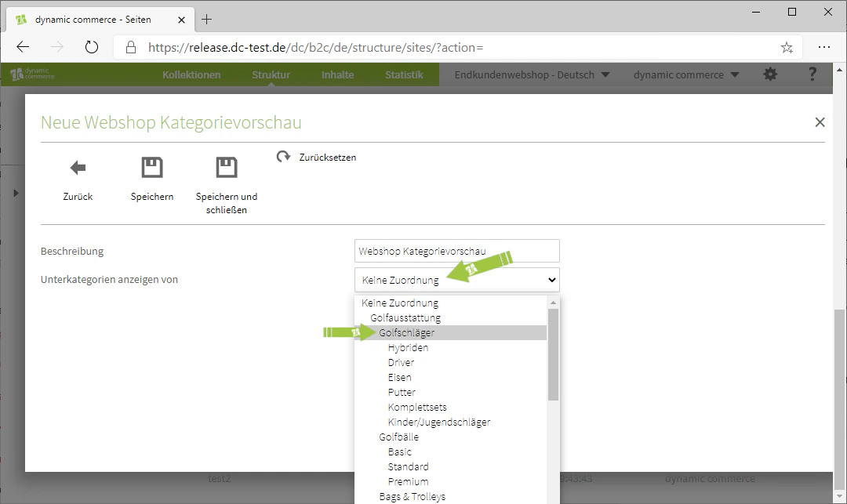Click the page vertical scrollbar thumb

(839, 399)
